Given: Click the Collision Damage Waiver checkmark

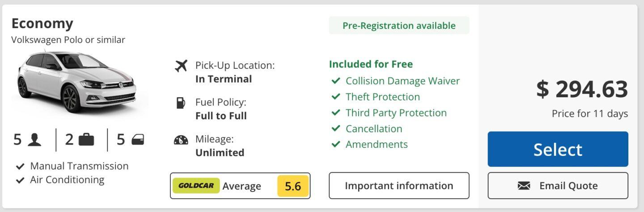Looking at the screenshot, I should point(335,81).
